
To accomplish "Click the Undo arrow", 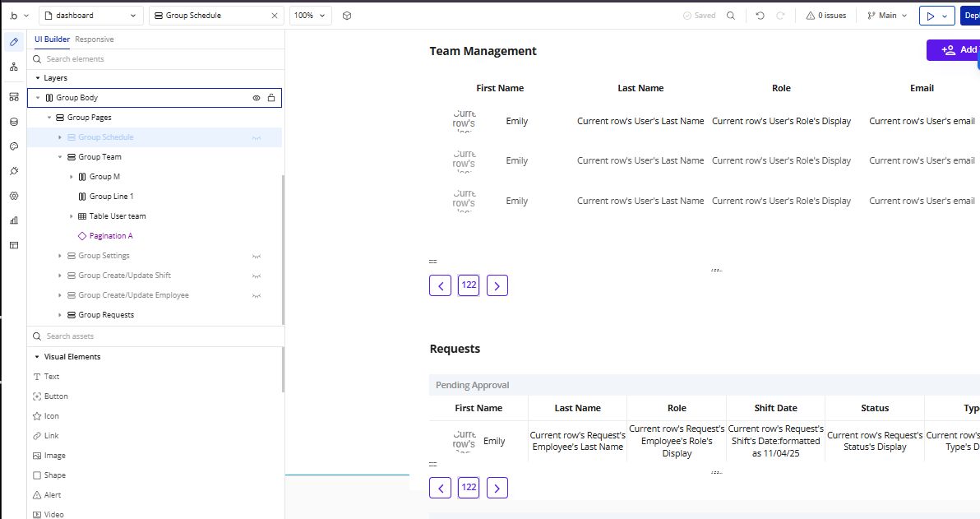I will tap(760, 16).
